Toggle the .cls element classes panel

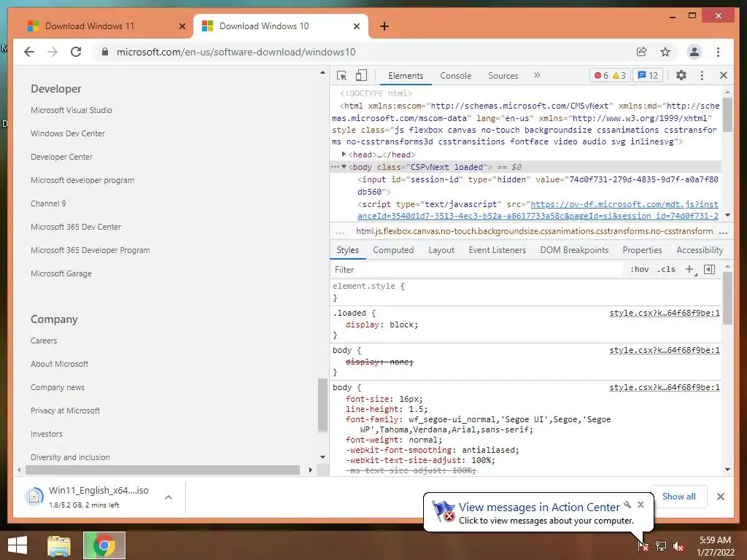(x=666, y=270)
